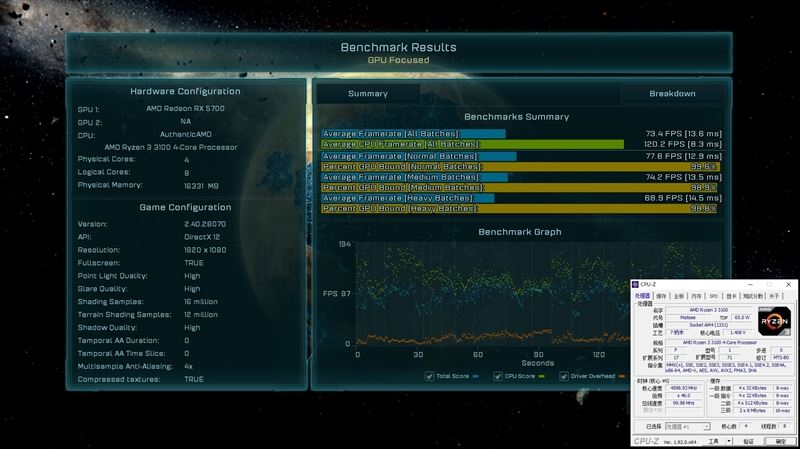The image size is (800, 449).
Task: Open the 主板 mainboard tab in CPU-Z
Action: [x=678, y=296]
